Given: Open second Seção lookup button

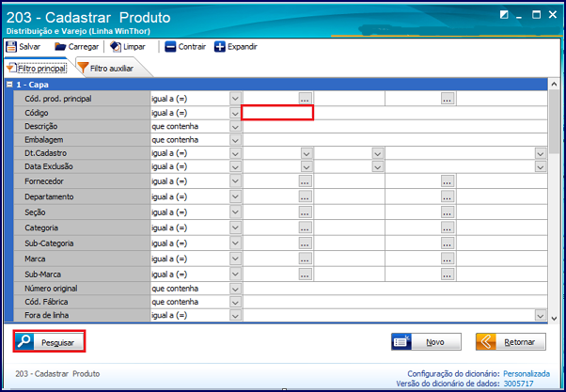Looking at the screenshot, I should (x=448, y=212).
